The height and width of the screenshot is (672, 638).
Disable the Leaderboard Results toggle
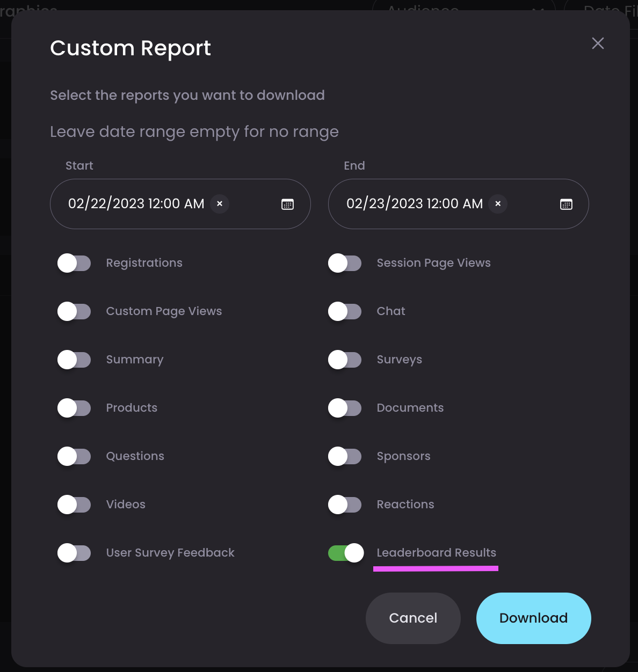346,553
